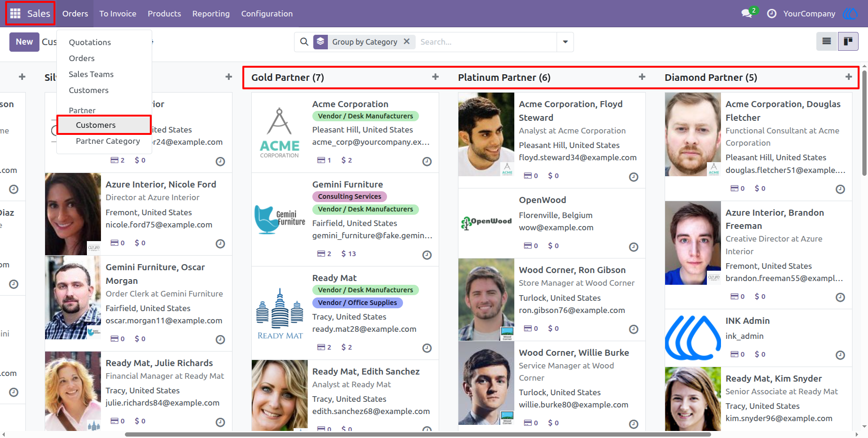The height and width of the screenshot is (438, 868).
Task: Open Floyd Steward contact photo
Action: click(486, 134)
